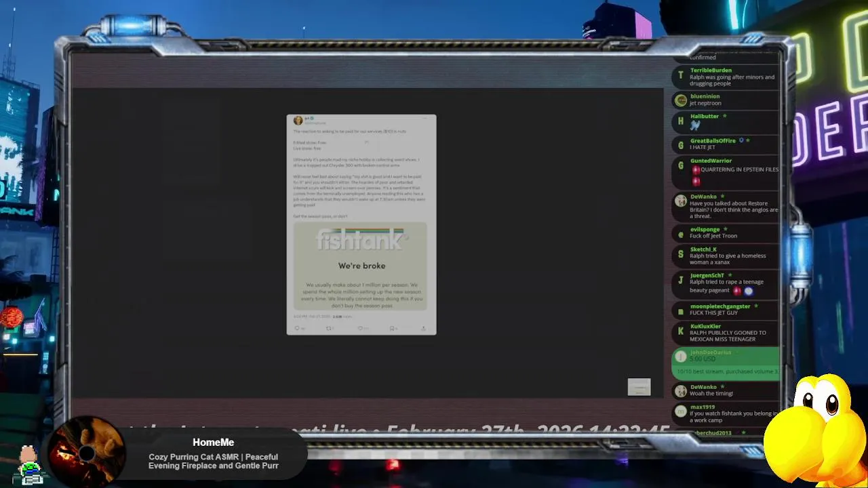
Task: Open the fishtank "We're broke" image card
Action: (361, 266)
